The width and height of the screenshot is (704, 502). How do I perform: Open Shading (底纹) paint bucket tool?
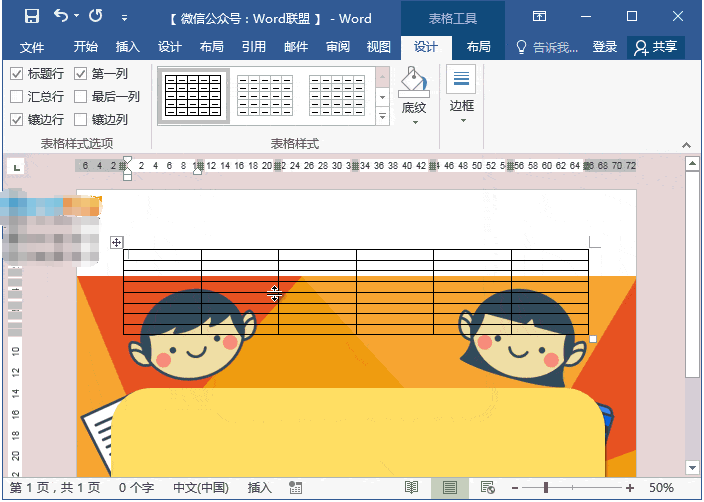coord(413,86)
